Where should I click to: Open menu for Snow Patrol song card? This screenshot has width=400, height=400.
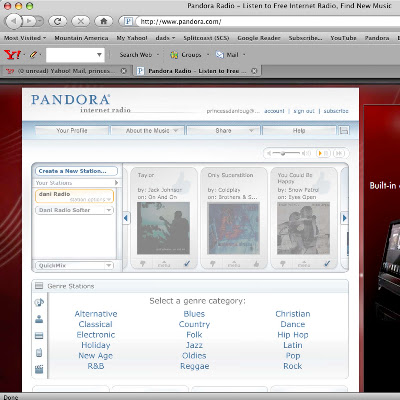pyautogui.click(x=304, y=264)
